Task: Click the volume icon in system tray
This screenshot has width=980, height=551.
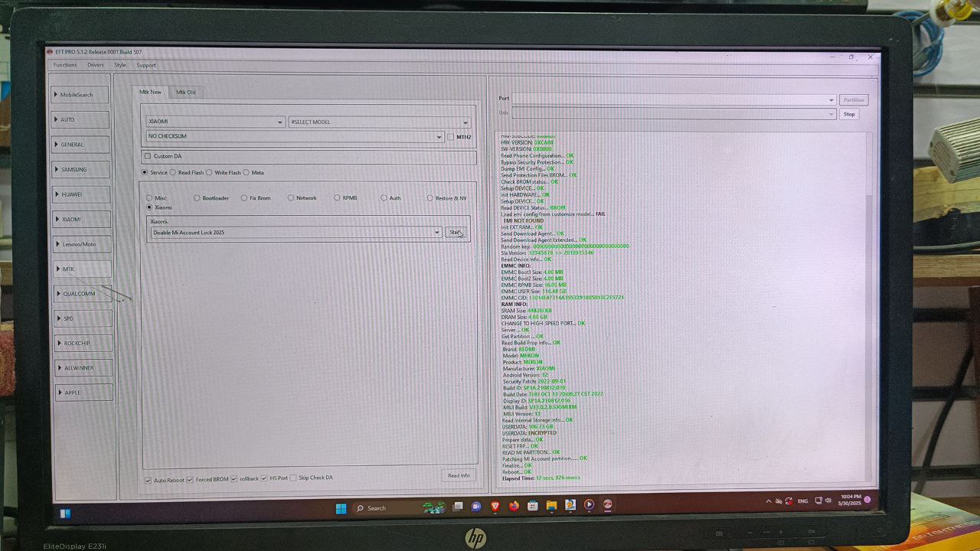Action: (829, 500)
